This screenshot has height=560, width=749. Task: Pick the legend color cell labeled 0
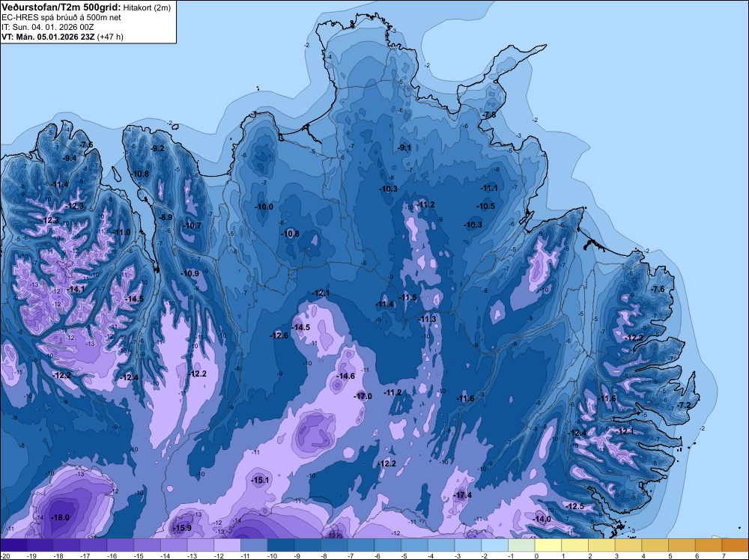pyautogui.click(x=548, y=545)
